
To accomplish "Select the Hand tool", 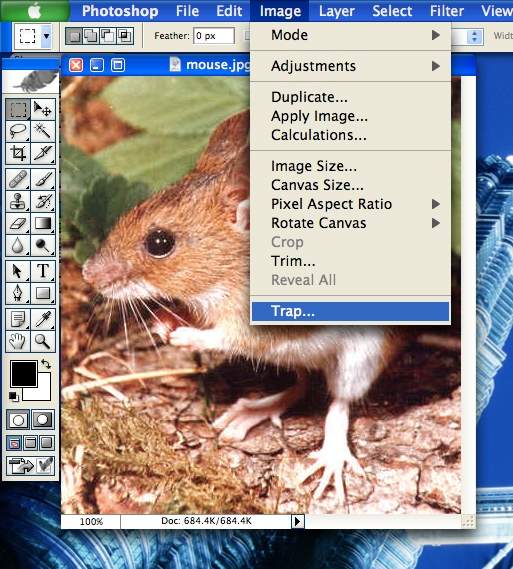I will click(x=18, y=341).
